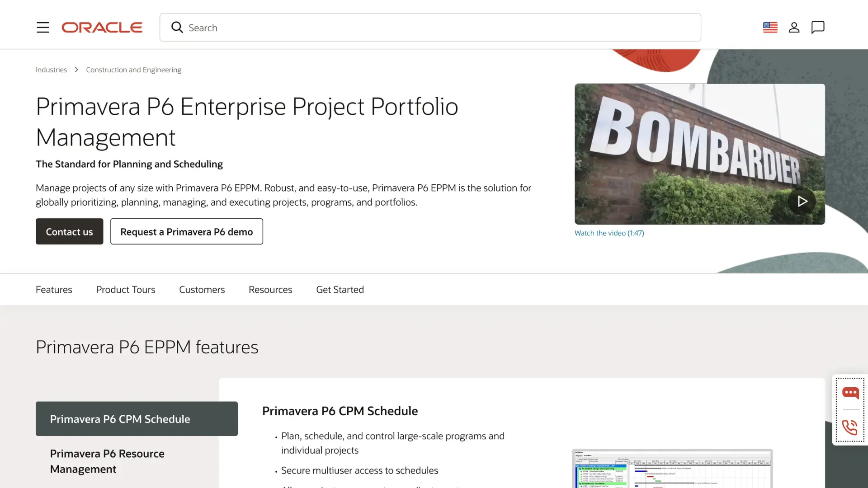Click the header chat bubble icon

pyautogui.click(x=817, y=28)
